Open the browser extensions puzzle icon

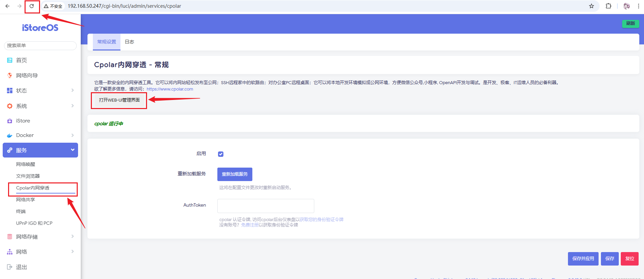(x=608, y=6)
